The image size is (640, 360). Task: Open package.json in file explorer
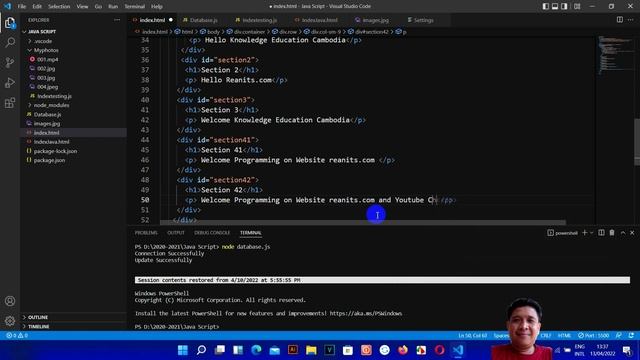click(x=49, y=160)
